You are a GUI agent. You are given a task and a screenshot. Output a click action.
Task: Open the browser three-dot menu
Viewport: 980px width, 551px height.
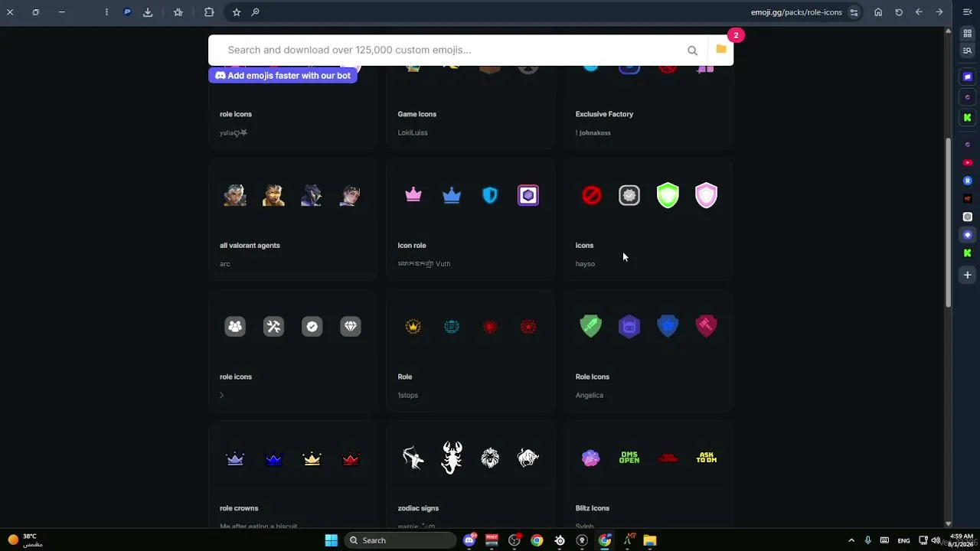tap(106, 12)
